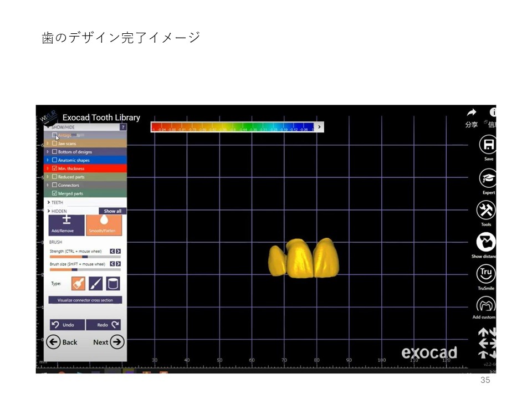Open the TruSmile view icon

(x=486, y=274)
